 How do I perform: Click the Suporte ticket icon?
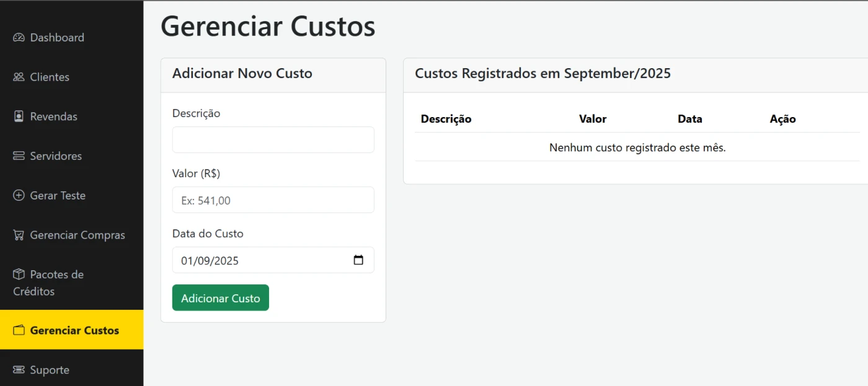pyautogui.click(x=19, y=370)
